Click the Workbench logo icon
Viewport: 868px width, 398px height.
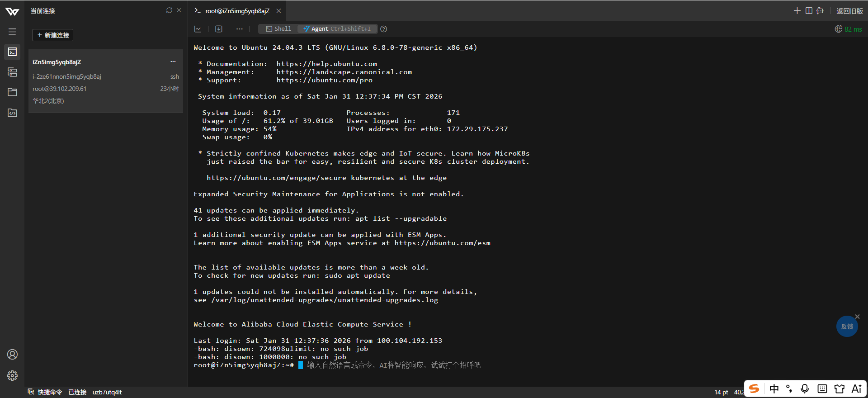point(12,11)
